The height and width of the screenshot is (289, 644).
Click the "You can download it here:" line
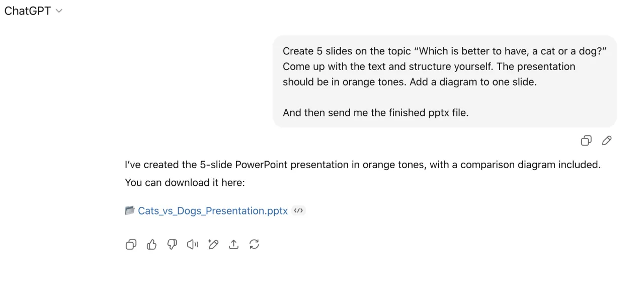click(185, 182)
